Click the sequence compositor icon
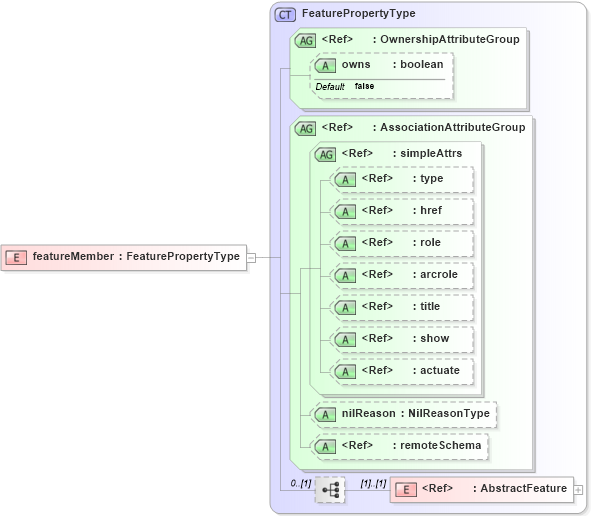The image size is (592, 516). (x=330, y=490)
